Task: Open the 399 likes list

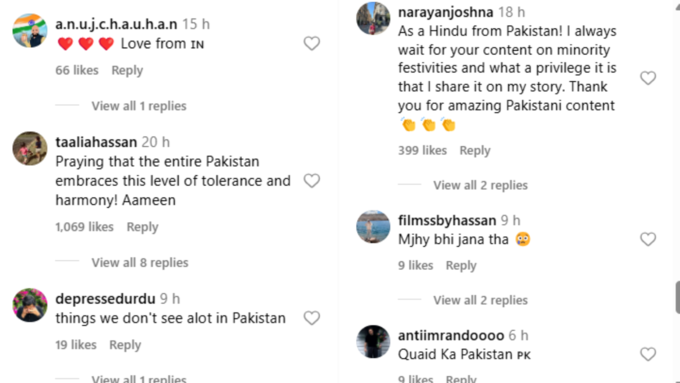Action: pos(422,151)
